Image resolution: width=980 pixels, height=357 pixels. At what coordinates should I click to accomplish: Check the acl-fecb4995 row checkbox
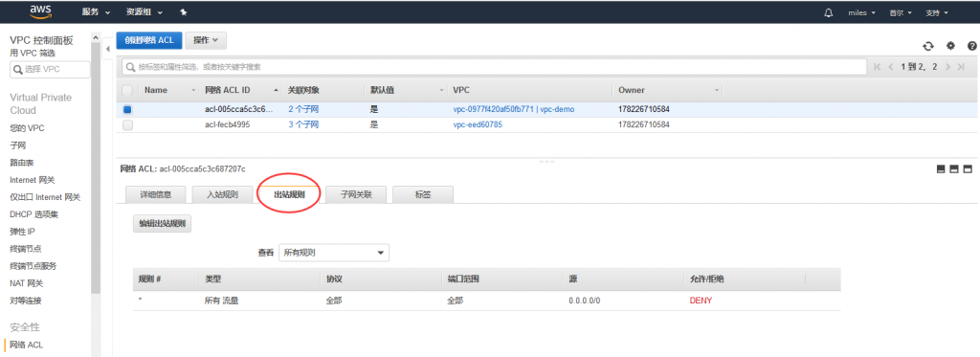[x=127, y=124]
